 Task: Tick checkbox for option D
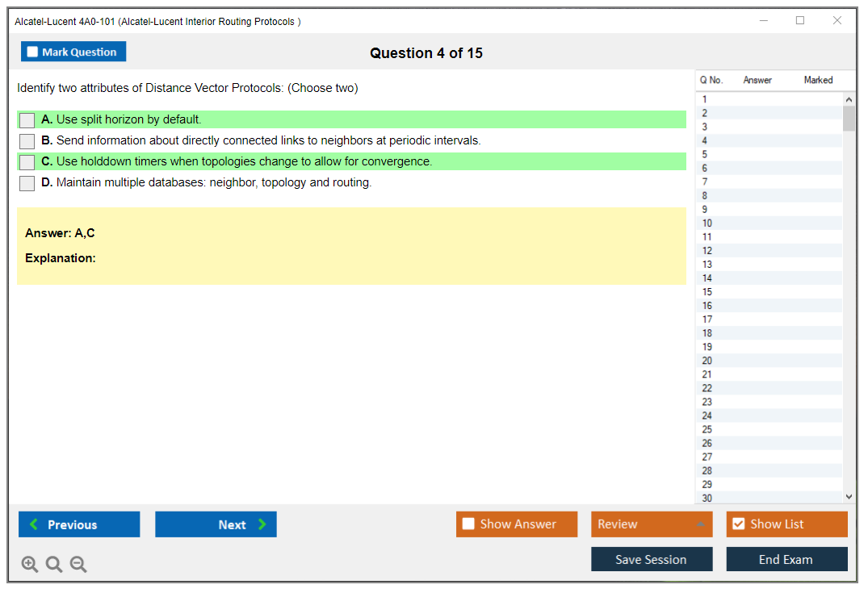pyautogui.click(x=27, y=183)
